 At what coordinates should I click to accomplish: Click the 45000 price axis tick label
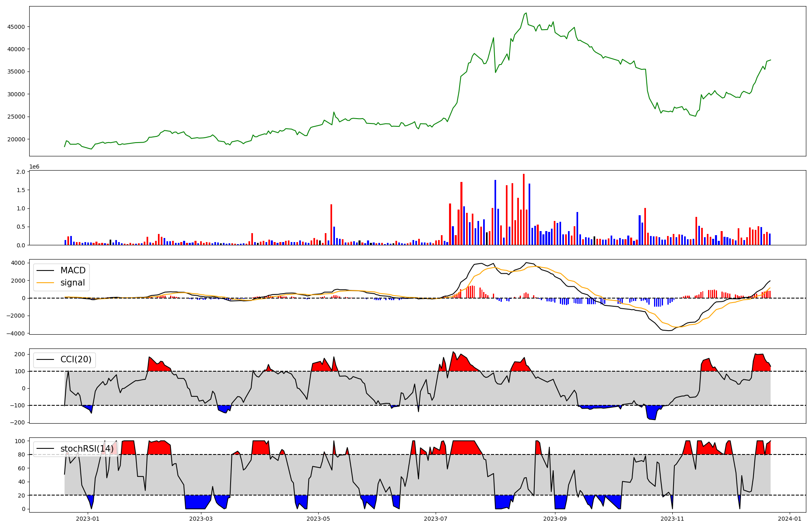16,27
